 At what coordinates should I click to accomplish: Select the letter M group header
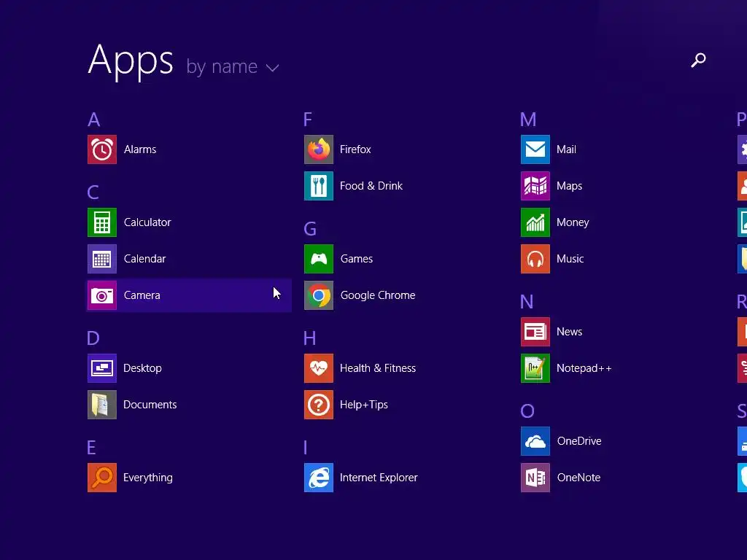(528, 120)
